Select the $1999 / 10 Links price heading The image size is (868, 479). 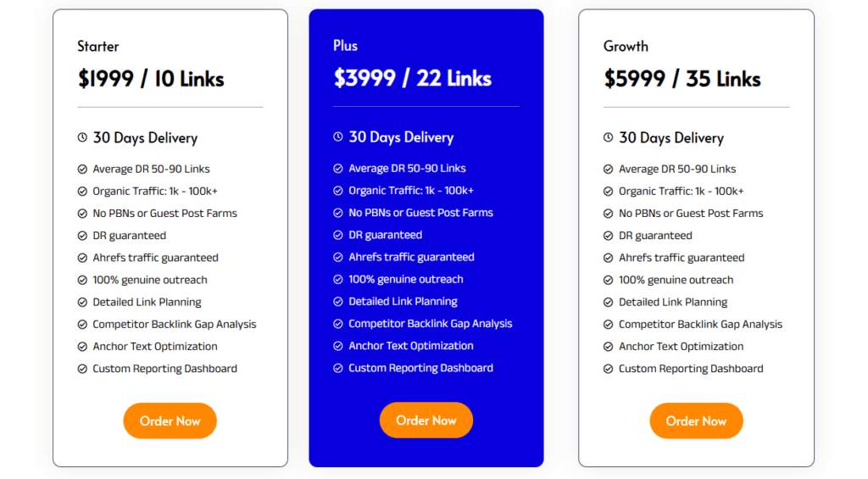(151, 79)
